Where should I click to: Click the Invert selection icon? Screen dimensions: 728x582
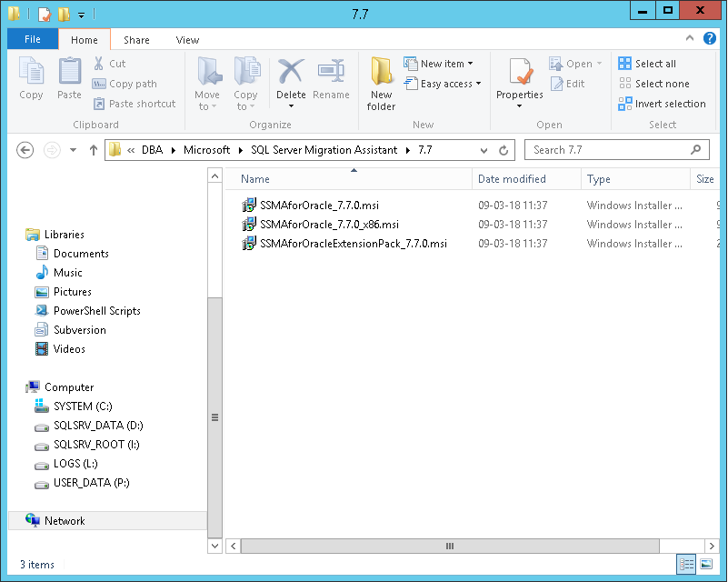coord(625,104)
